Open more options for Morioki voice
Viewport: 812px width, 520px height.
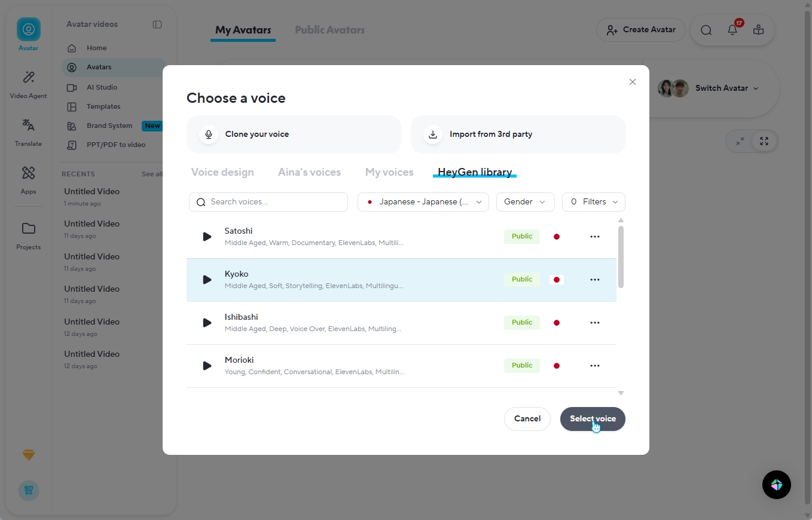tap(594, 366)
